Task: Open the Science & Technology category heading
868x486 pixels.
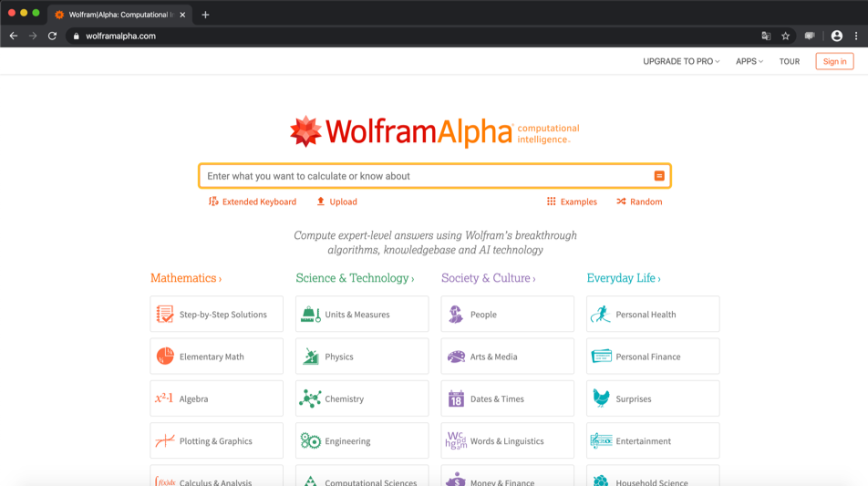Action: point(355,278)
